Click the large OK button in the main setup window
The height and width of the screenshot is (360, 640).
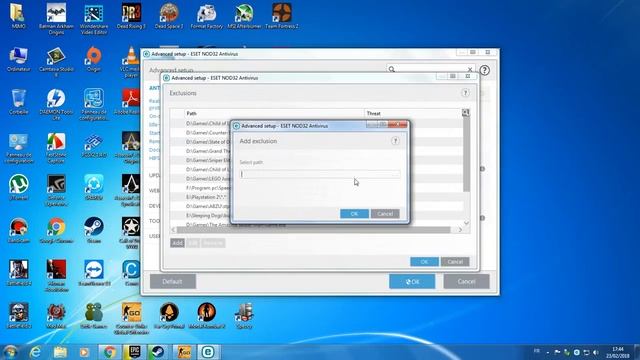[x=412, y=281]
